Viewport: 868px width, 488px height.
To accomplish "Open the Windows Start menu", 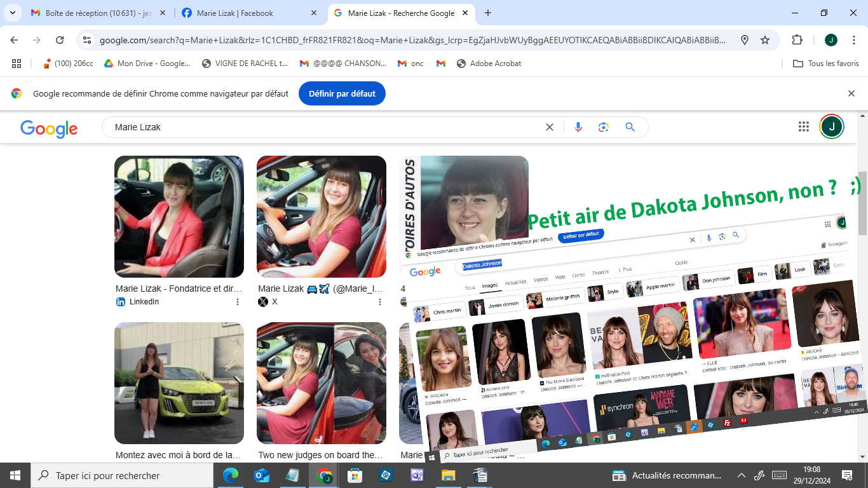I will [x=15, y=475].
